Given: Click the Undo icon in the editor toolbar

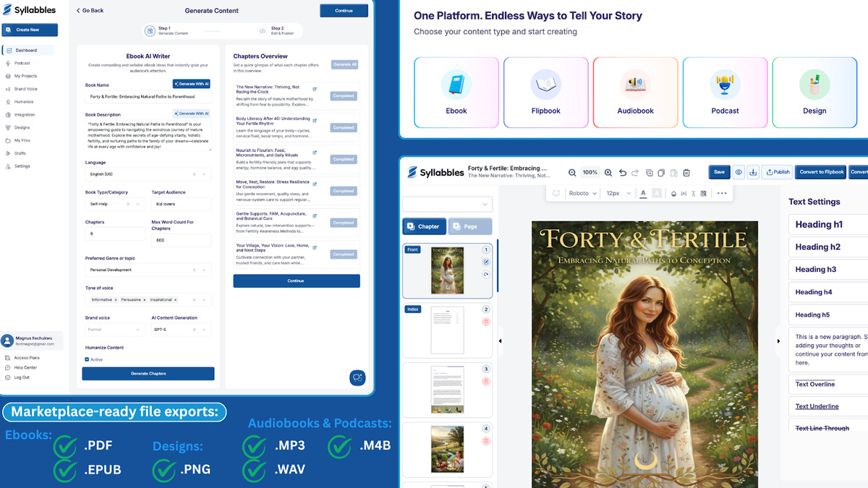Looking at the screenshot, I should [x=623, y=173].
